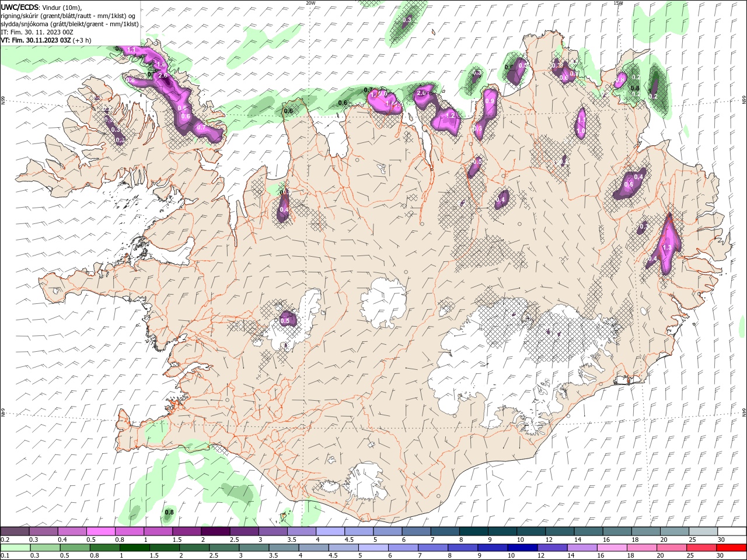The height and width of the screenshot is (560, 747).
Task: Click the dark teal swatch in snow scale
Action: point(473,531)
